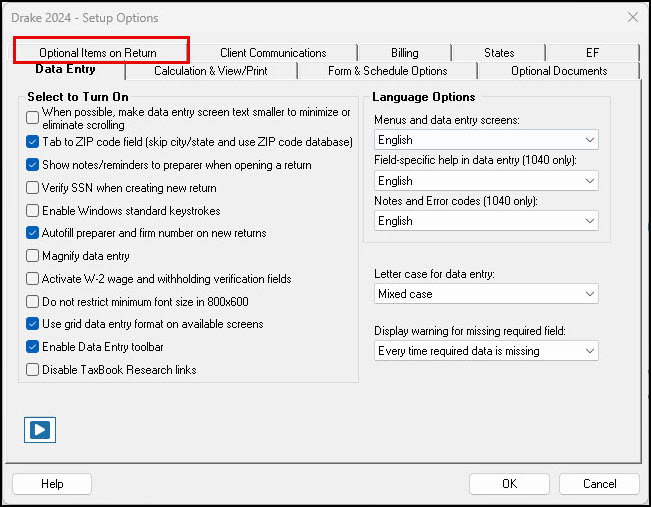Viewport: 651px width, 507px height.
Task: Confirm settings with OK button
Action: click(x=509, y=484)
